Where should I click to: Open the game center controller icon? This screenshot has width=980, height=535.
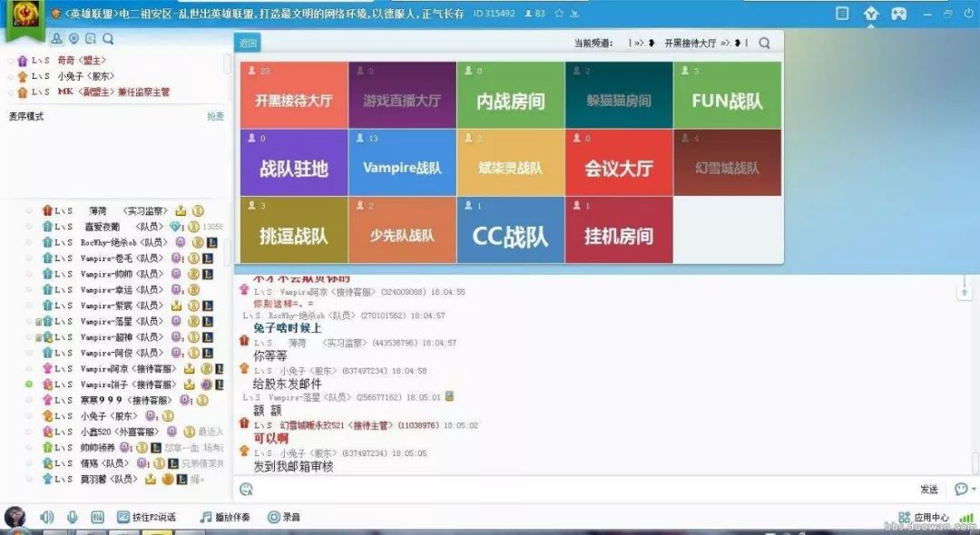tap(899, 14)
